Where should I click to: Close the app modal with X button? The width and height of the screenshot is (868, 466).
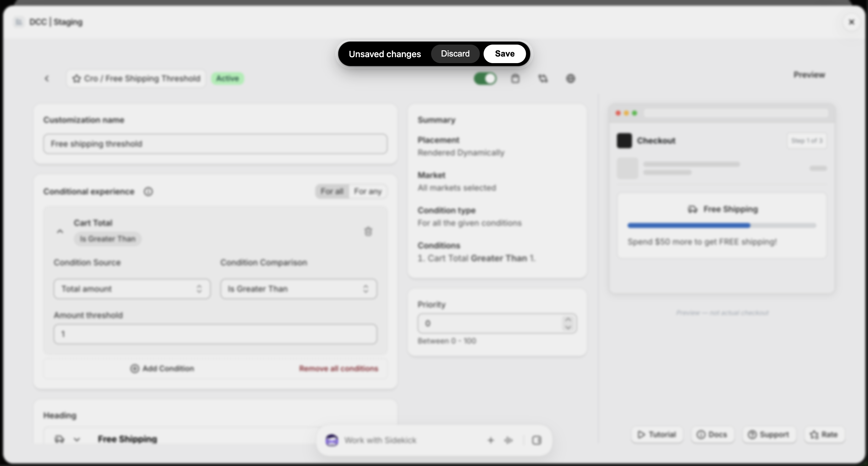[851, 22]
